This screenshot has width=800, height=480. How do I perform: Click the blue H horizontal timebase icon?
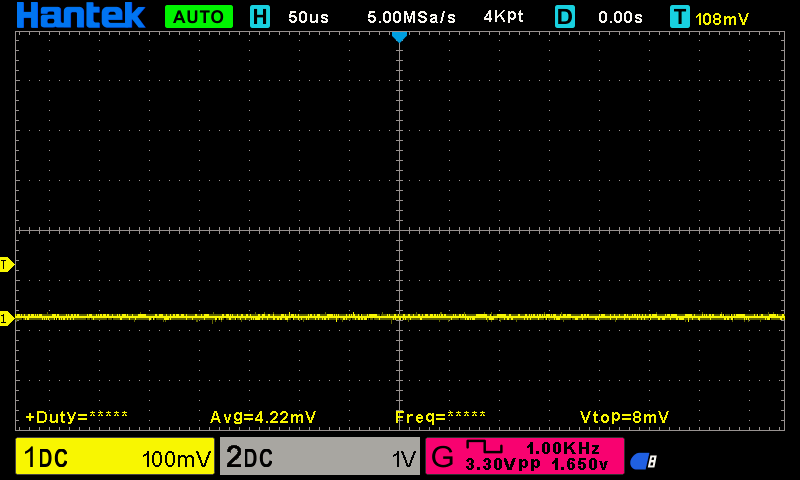pyautogui.click(x=260, y=17)
